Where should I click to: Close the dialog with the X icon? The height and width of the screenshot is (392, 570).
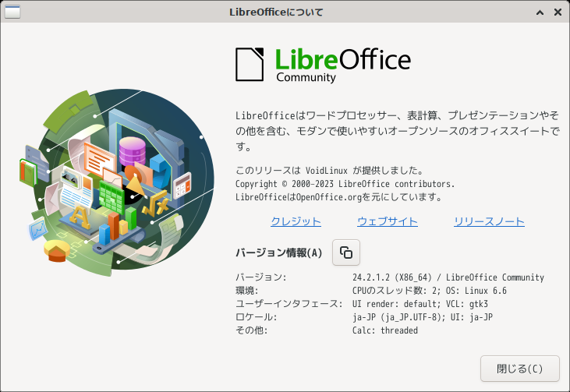coord(558,12)
